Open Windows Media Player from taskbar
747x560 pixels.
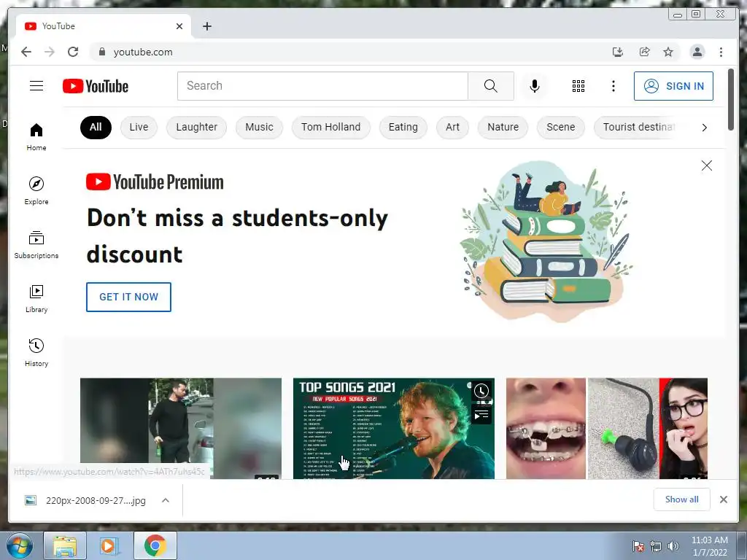pos(109,545)
